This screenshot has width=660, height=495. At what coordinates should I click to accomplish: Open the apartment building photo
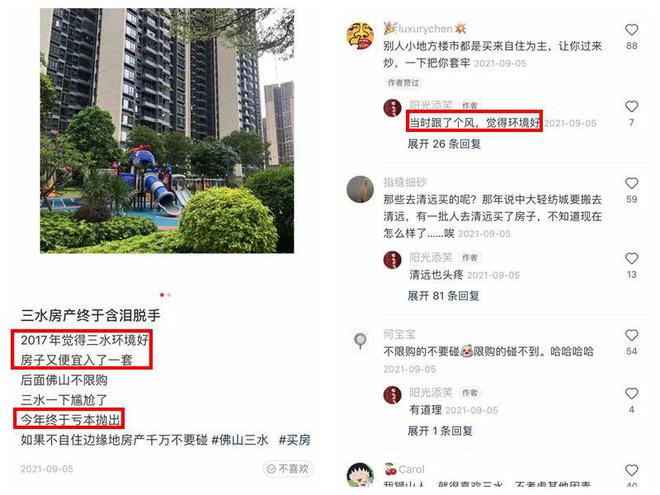[167, 130]
